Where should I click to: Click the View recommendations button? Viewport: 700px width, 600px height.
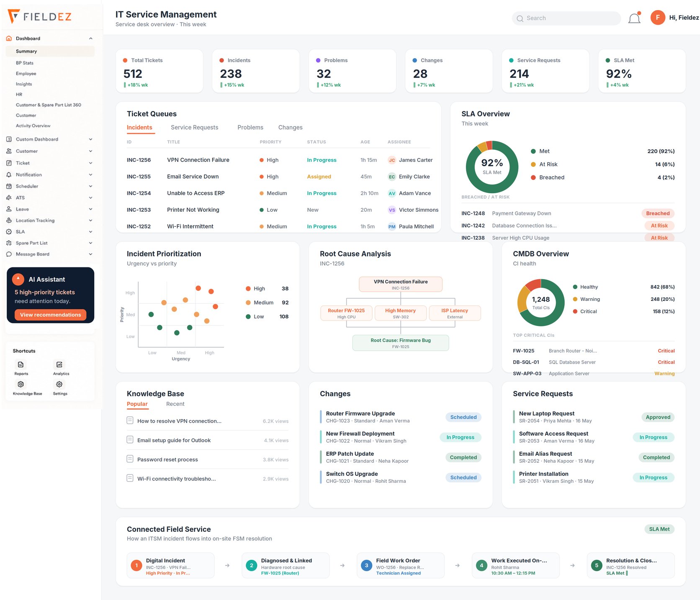(51, 315)
